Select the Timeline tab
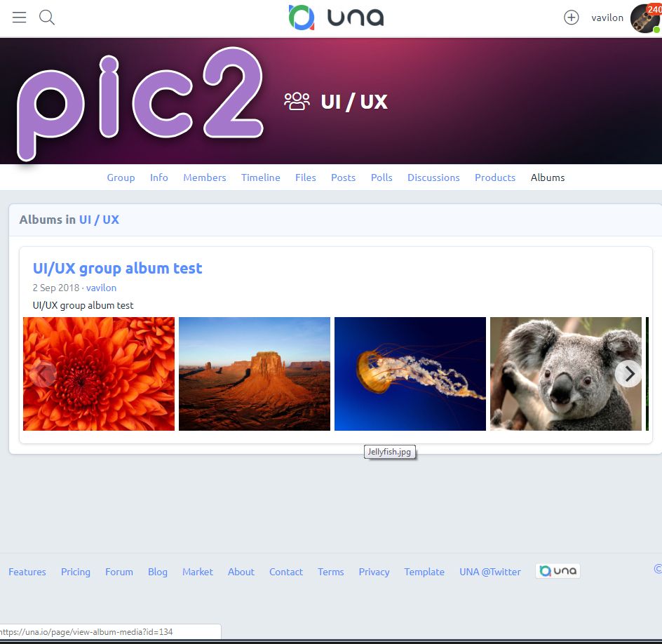 click(261, 177)
